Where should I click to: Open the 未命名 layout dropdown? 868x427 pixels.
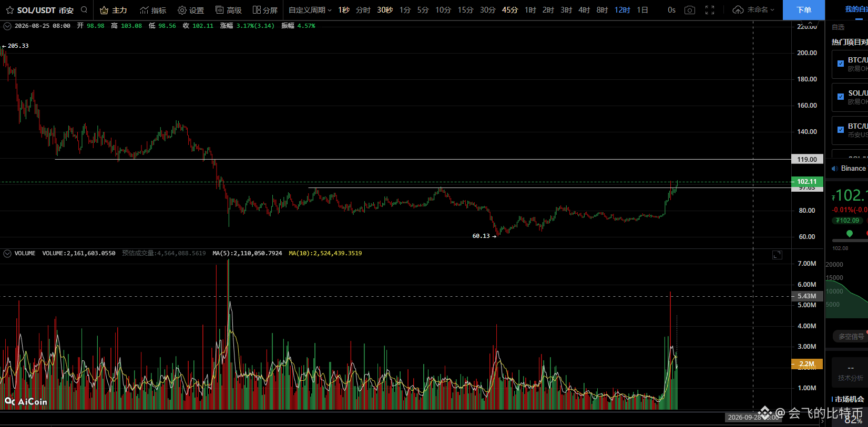[x=760, y=10]
